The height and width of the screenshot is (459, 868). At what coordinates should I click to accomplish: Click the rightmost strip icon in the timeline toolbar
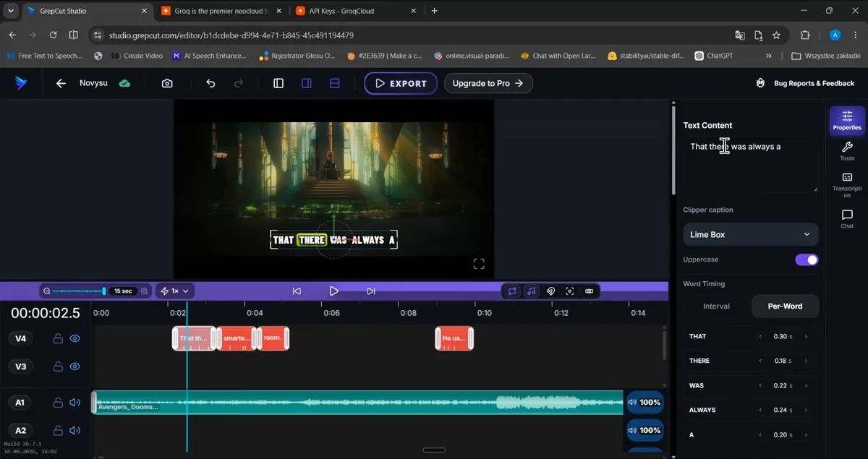click(x=590, y=291)
